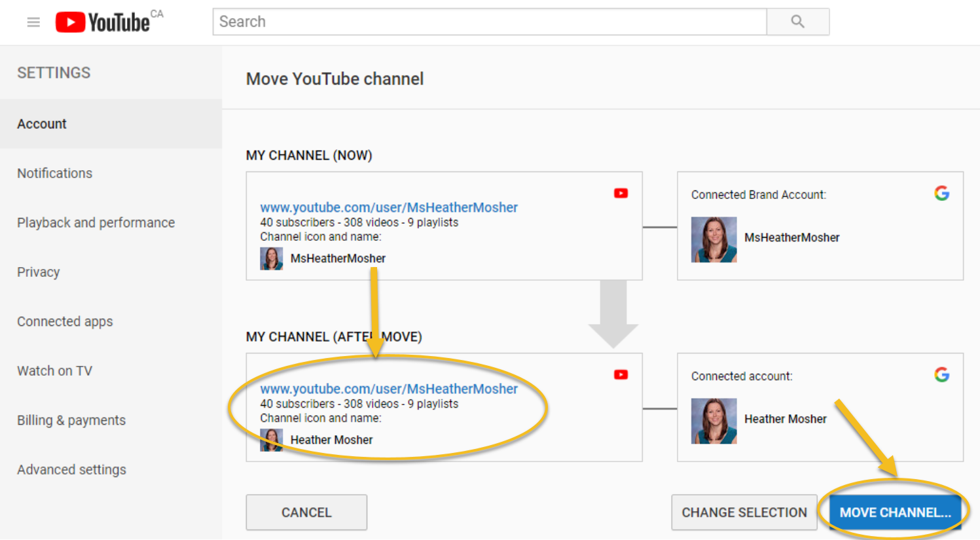Click subscriber stats line in current channel card

(x=359, y=223)
